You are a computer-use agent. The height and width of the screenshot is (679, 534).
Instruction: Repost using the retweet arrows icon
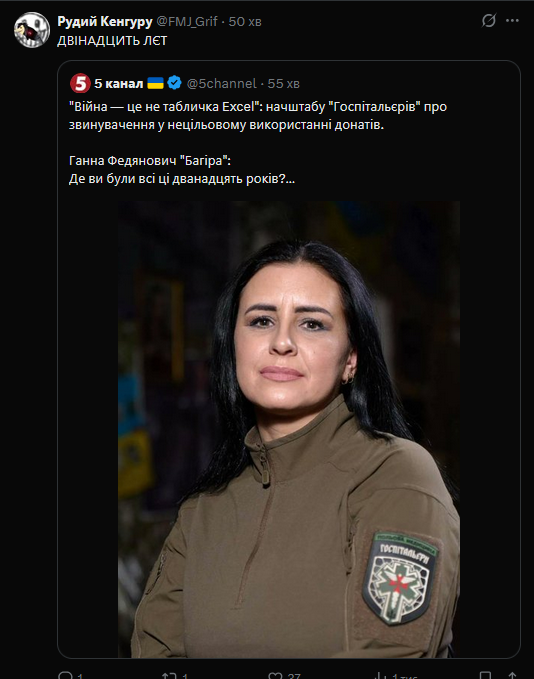[169, 675]
